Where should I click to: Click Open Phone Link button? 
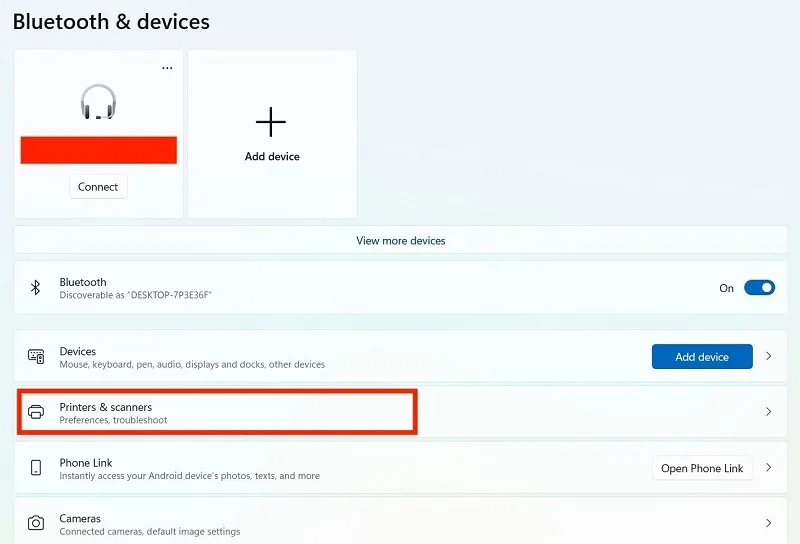(x=702, y=468)
